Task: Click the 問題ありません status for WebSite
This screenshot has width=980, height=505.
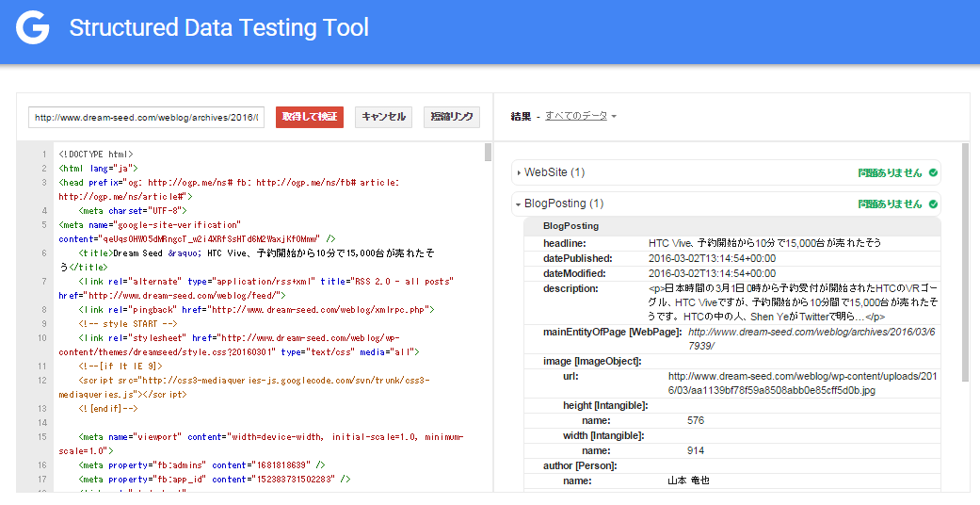Action: [890, 172]
